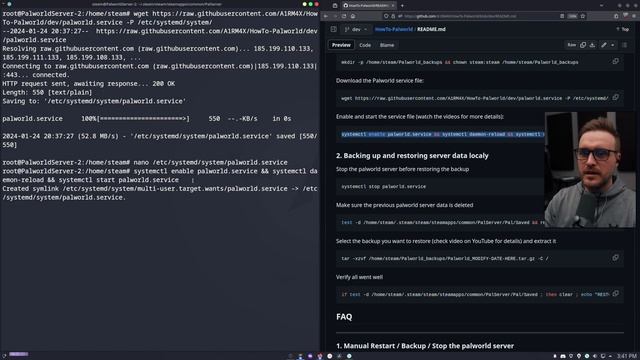The width and height of the screenshot is (640, 360).
Task: Open the edit options dropdown arrow
Action: pos(613,45)
